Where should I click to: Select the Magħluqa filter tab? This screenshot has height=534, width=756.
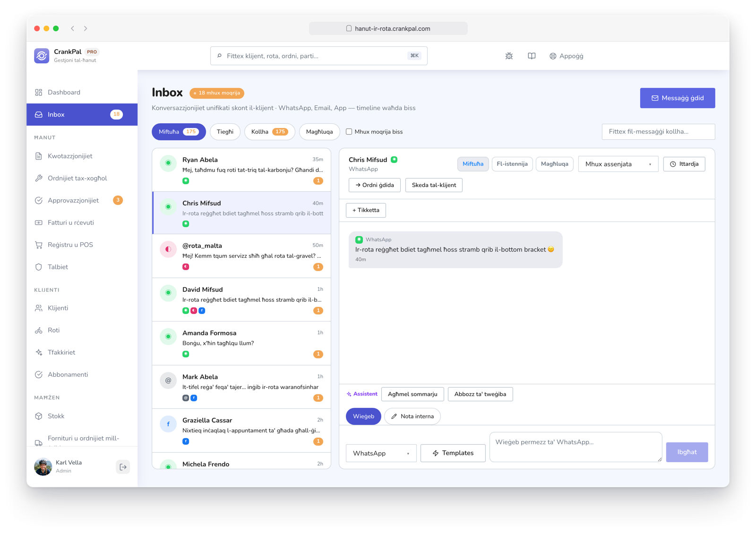(319, 132)
